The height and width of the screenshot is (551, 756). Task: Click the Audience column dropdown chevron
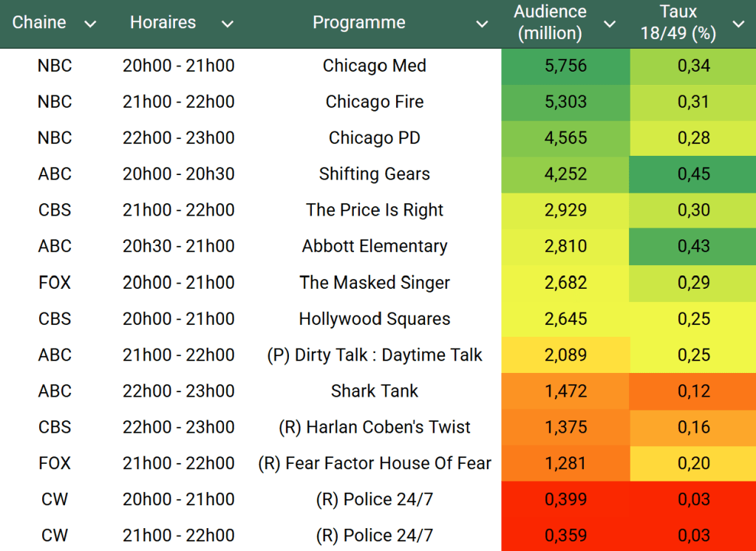tap(610, 24)
